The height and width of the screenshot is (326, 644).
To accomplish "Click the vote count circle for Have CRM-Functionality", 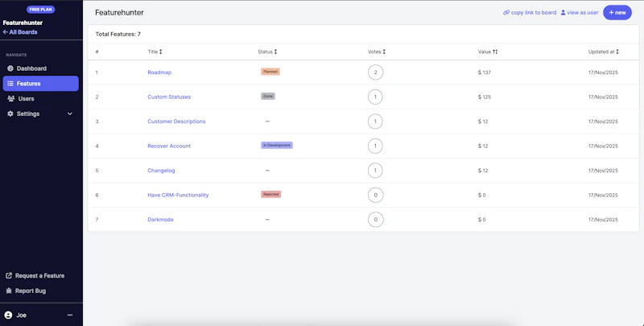I will coord(375,195).
